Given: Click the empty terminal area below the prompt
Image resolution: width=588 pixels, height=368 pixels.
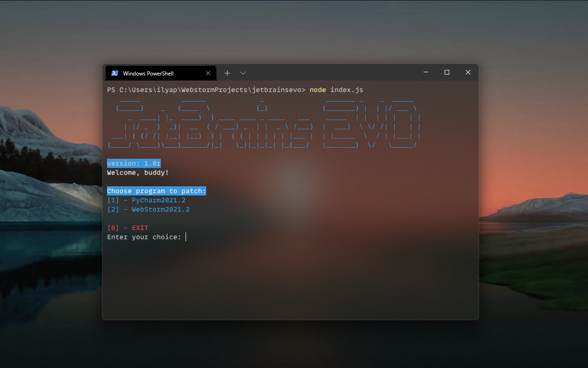Looking at the screenshot, I should pyautogui.click(x=289, y=276).
